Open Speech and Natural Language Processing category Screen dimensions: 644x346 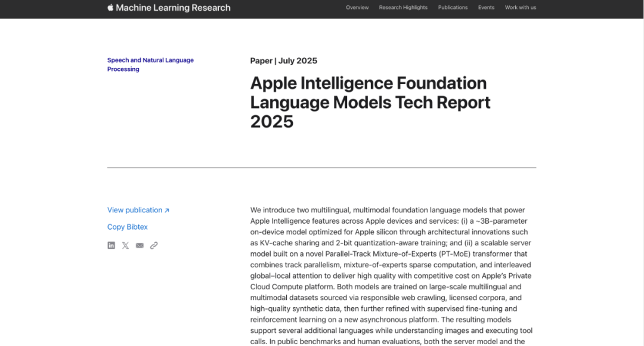pos(150,64)
